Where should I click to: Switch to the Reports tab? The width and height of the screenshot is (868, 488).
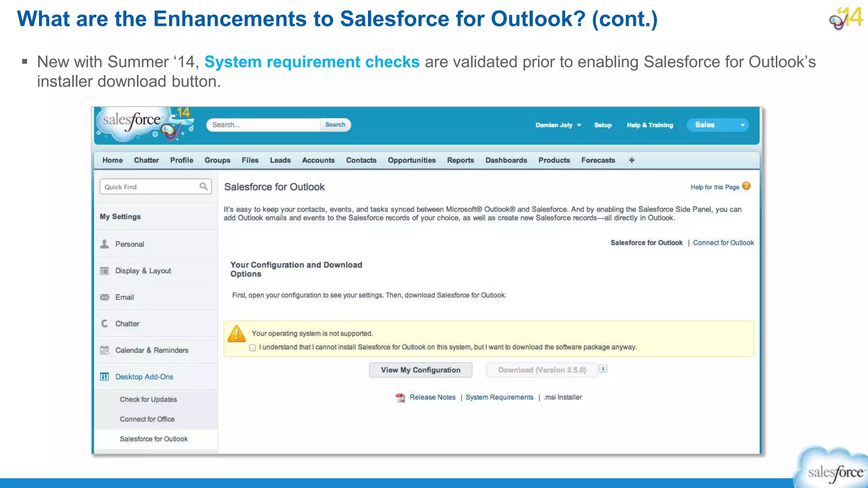[460, 160]
